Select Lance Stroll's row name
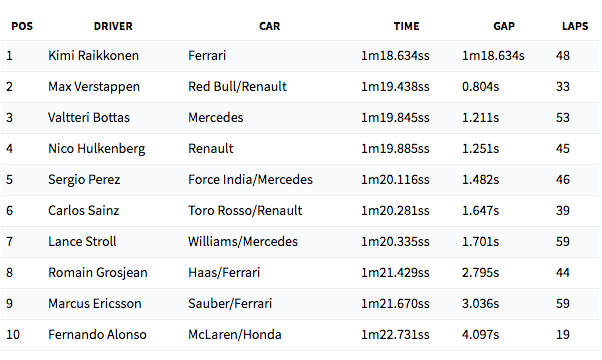Image resolution: width=602 pixels, height=360 pixels. pyautogui.click(x=82, y=242)
